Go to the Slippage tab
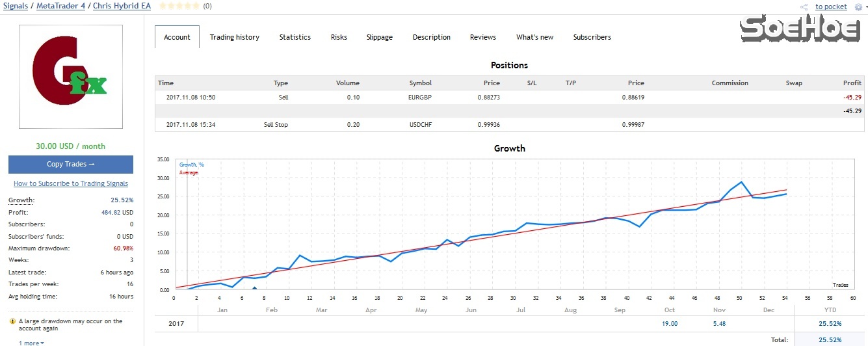This screenshot has height=346, width=868. (x=379, y=37)
